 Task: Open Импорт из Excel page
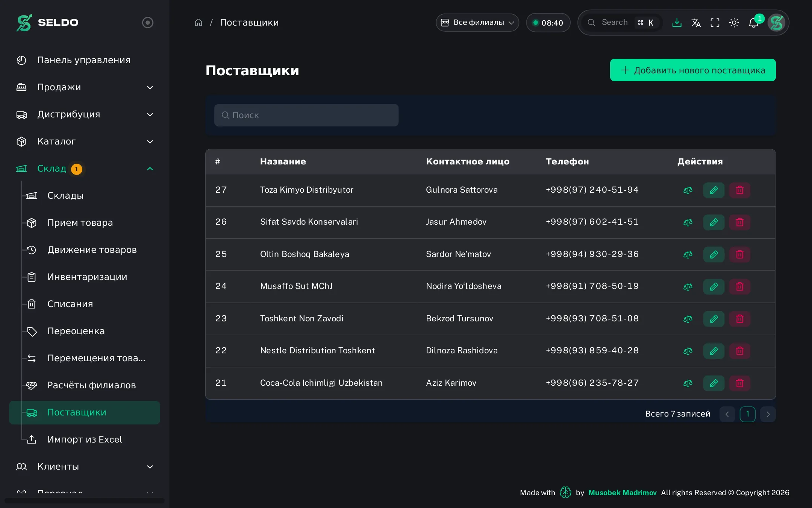[x=85, y=440]
